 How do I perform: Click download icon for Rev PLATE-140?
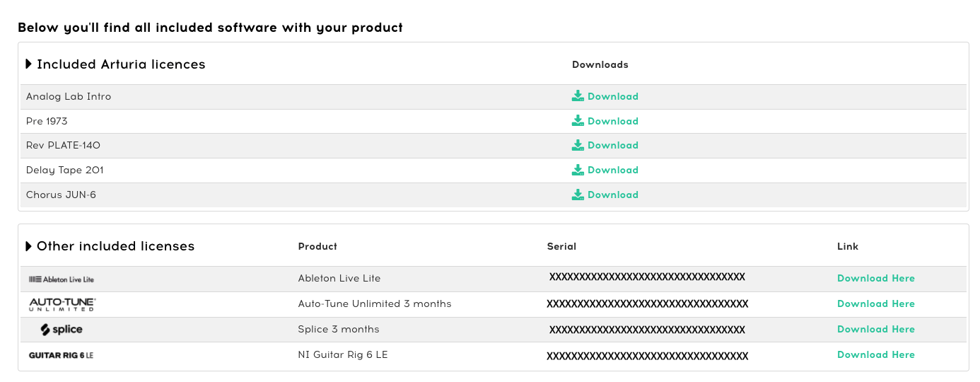pyautogui.click(x=578, y=145)
